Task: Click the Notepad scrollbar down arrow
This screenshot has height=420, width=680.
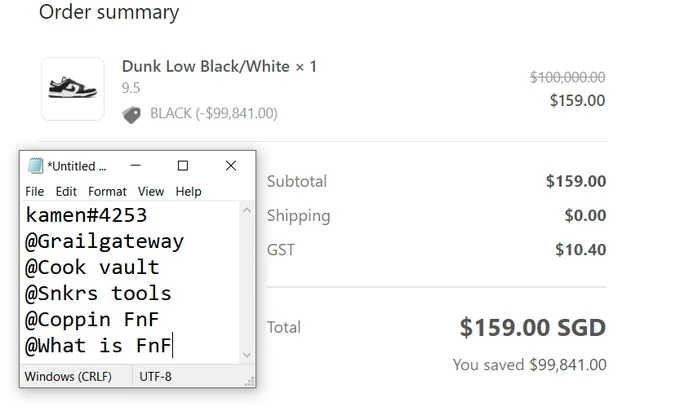Action: coord(247,355)
